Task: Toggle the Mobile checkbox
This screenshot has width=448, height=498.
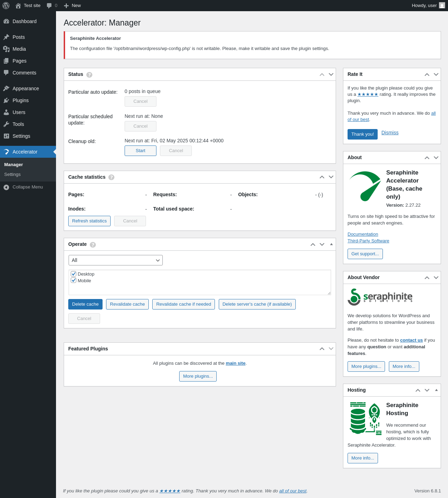Action: pos(73,280)
